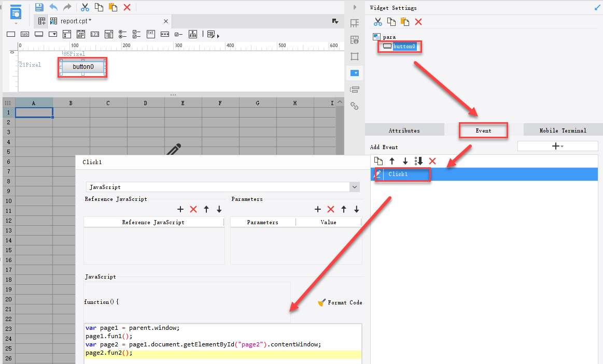Insert a Button widget from the widget bar
This screenshot has height=364, width=603.
coord(39,34)
